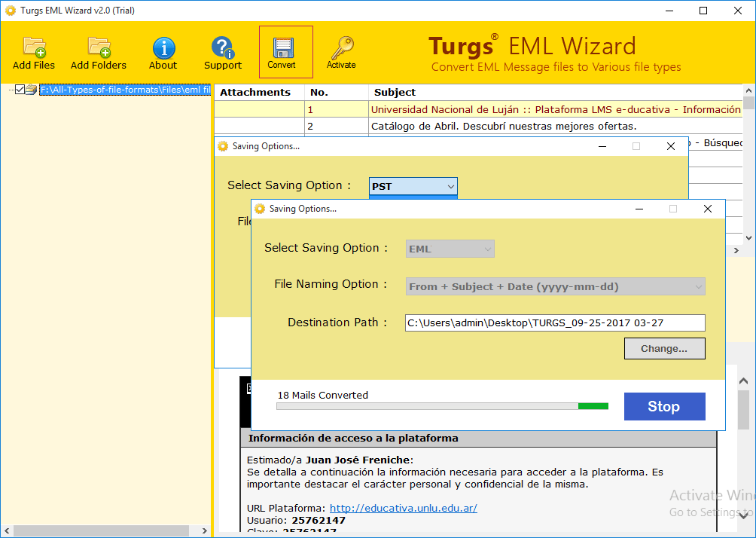Select email row 2 Catálogo de Abril
This screenshot has width=756, height=538.
pos(477,126)
